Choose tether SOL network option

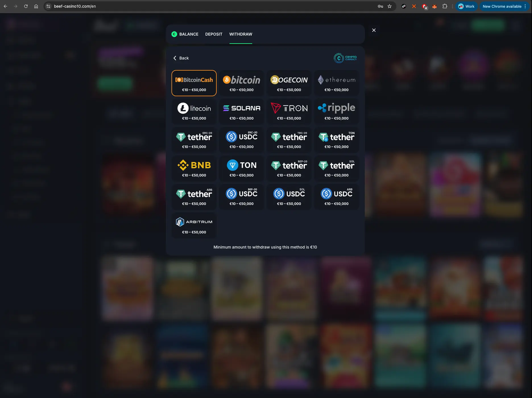point(336,169)
